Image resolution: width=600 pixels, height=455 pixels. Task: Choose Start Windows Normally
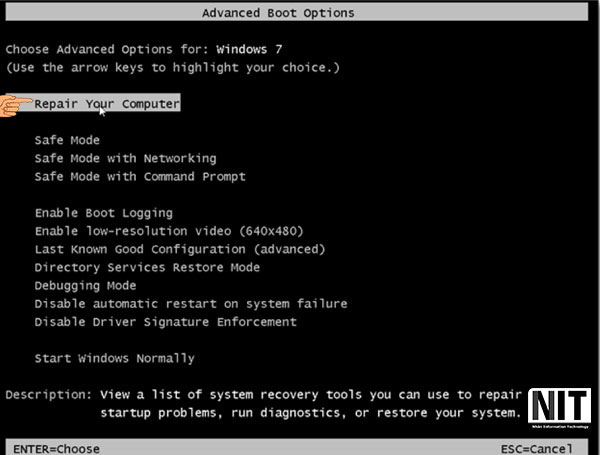[x=114, y=359]
